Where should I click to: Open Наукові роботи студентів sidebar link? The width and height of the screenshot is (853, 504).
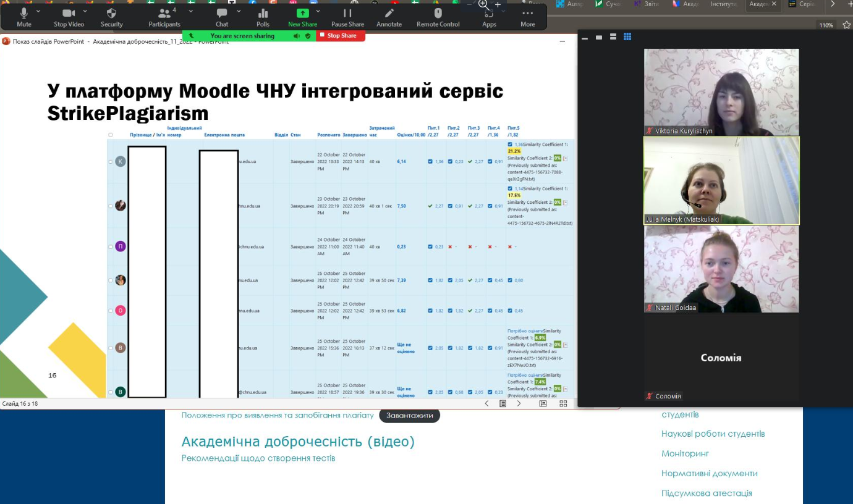(x=713, y=434)
